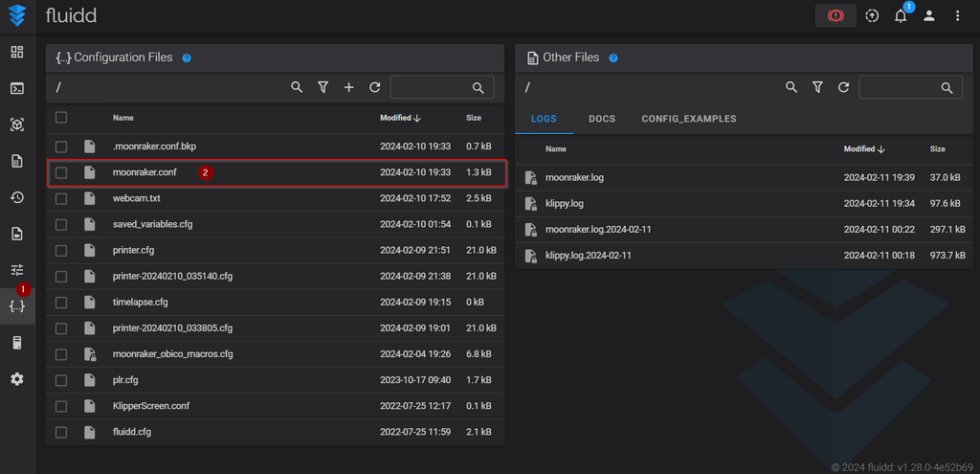
Task: Open the Configuration Files filter funnel
Action: (x=323, y=87)
